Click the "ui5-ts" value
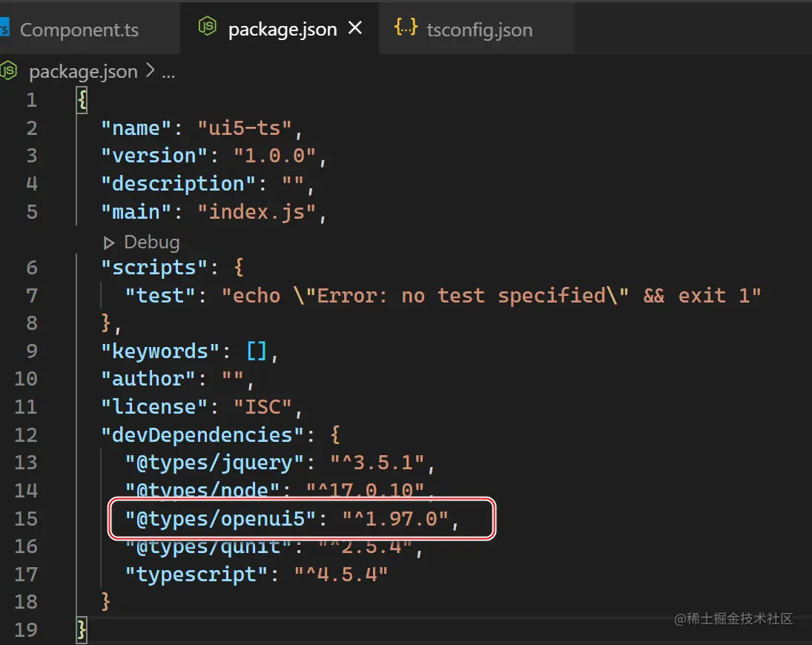Viewport: 812px width, 645px height. [x=245, y=128]
